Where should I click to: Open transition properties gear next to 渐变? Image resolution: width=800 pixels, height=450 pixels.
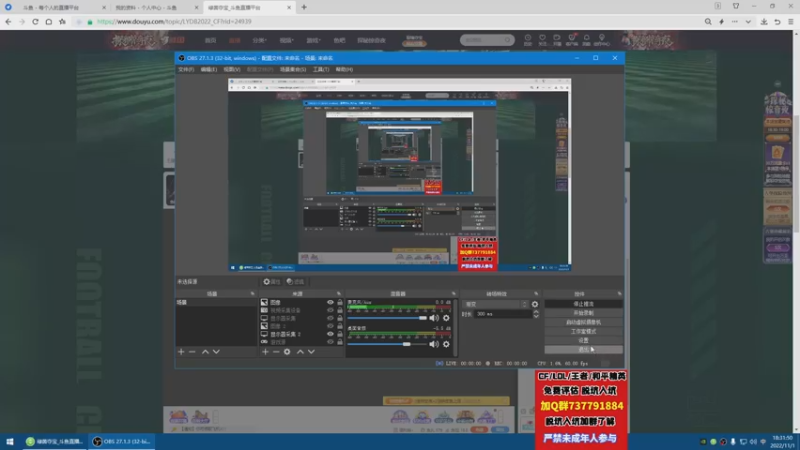coord(535,304)
